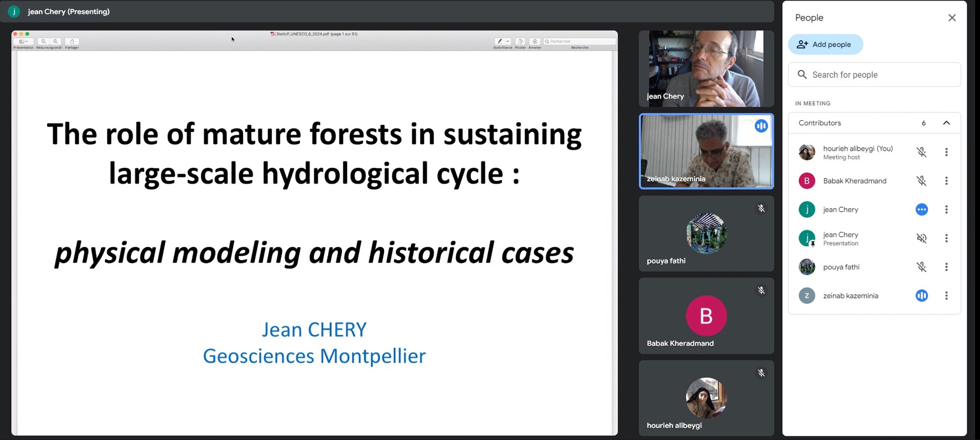980x440 pixels.
Task: Click the Add people button
Action: point(825,45)
